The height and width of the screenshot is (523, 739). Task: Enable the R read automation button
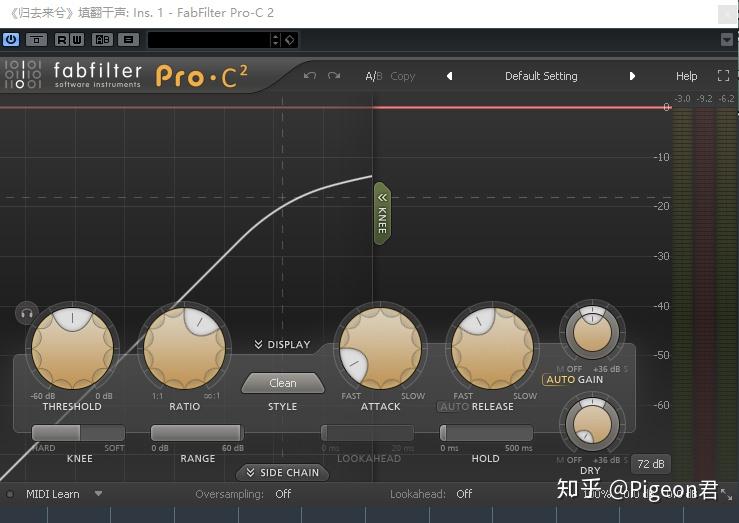(62, 40)
